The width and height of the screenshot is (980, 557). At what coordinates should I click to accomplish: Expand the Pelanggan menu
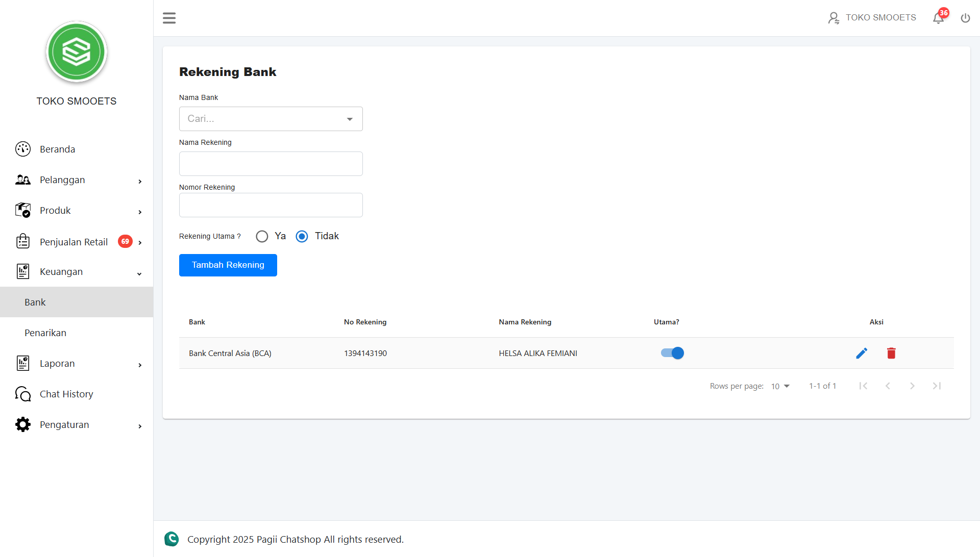pos(77,180)
